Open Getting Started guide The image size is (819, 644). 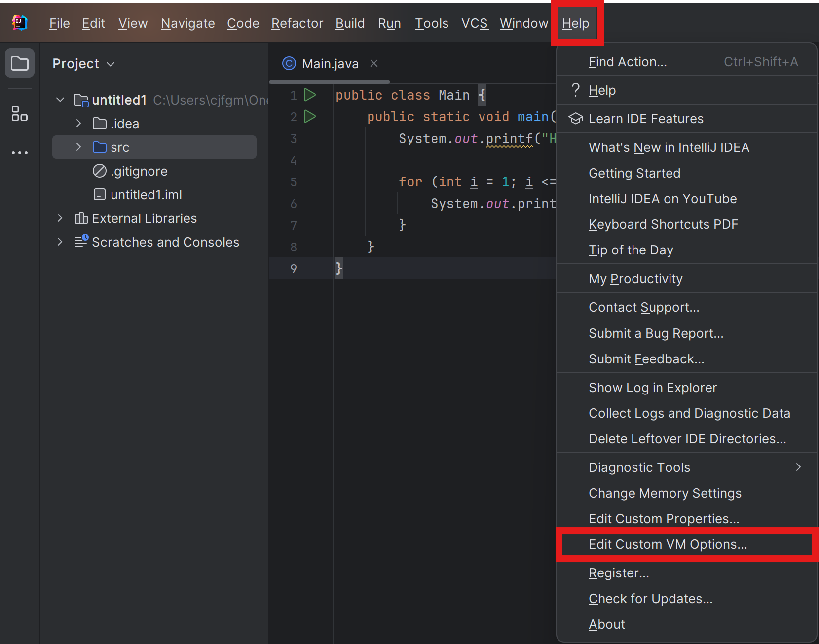[687, 173]
